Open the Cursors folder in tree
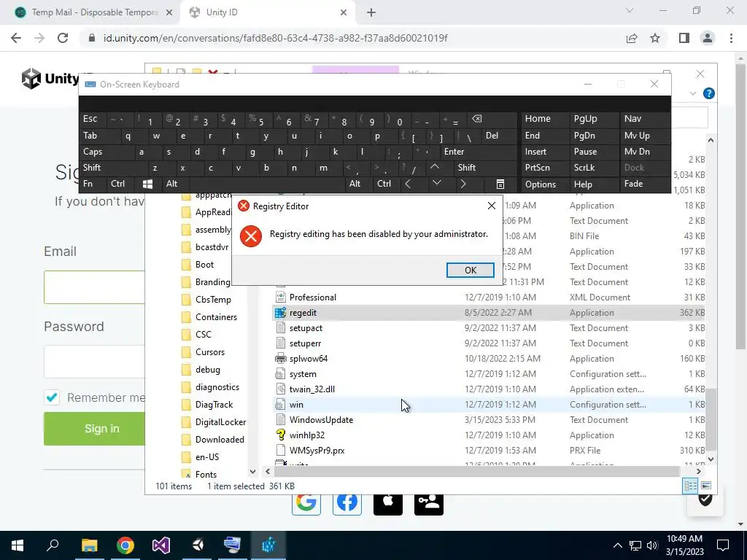 point(209,352)
